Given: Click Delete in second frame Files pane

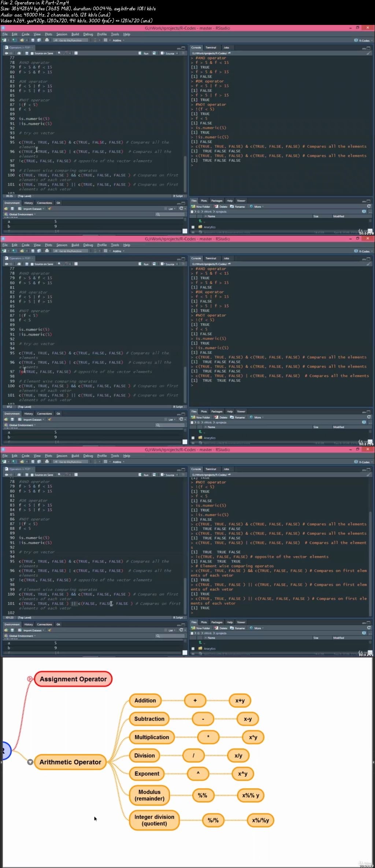Looking at the screenshot, I should pos(221,417).
